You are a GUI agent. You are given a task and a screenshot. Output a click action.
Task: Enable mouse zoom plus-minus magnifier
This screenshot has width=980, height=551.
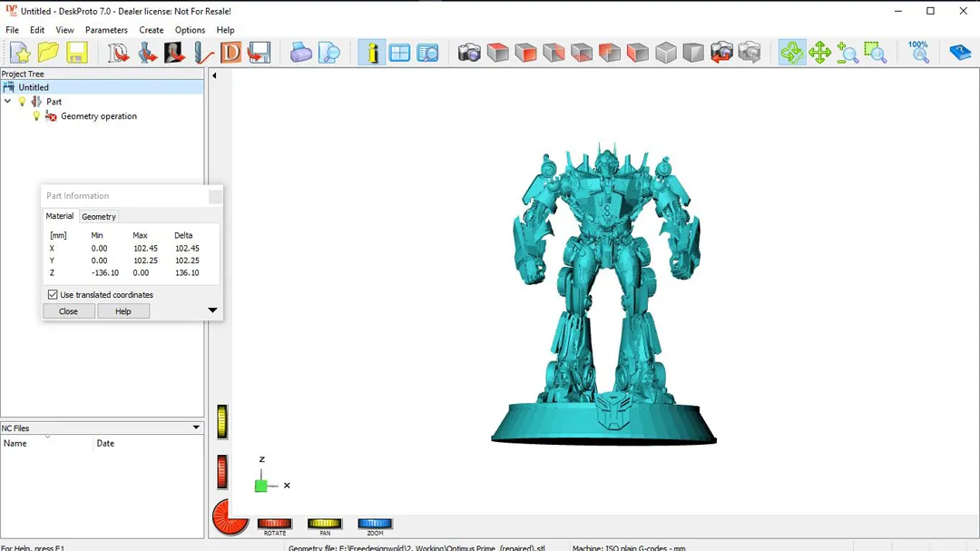tap(848, 53)
